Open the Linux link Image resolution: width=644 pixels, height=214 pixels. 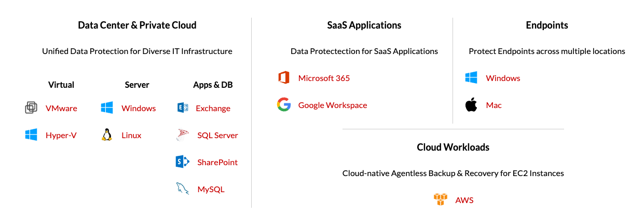click(131, 135)
